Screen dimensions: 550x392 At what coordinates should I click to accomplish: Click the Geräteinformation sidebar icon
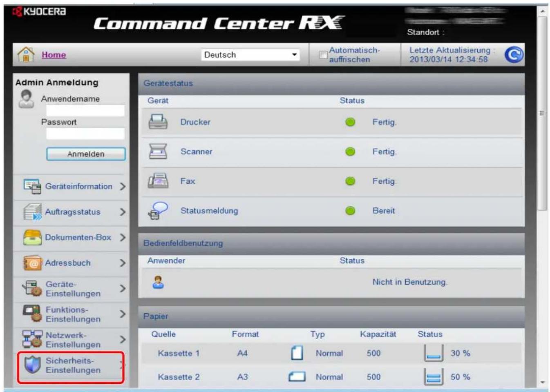pos(32,186)
